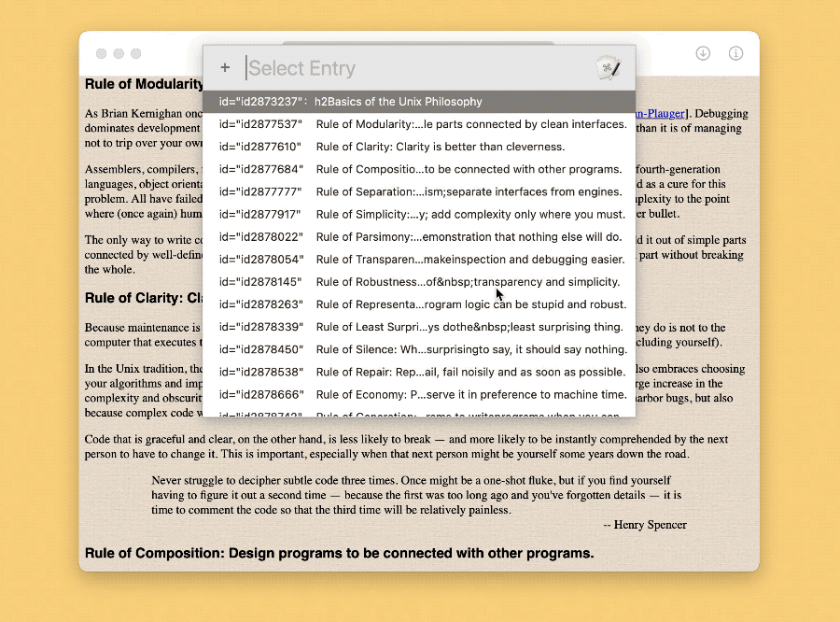Click the plus icon in the picker
This screenshot has height=622, width=840.
225,67
